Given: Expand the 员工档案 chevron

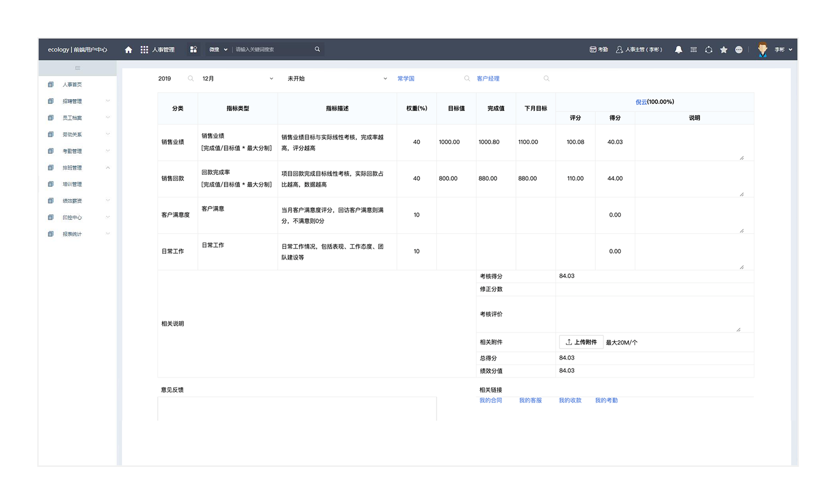Looking at the screenshot, I should click(108, 117).
